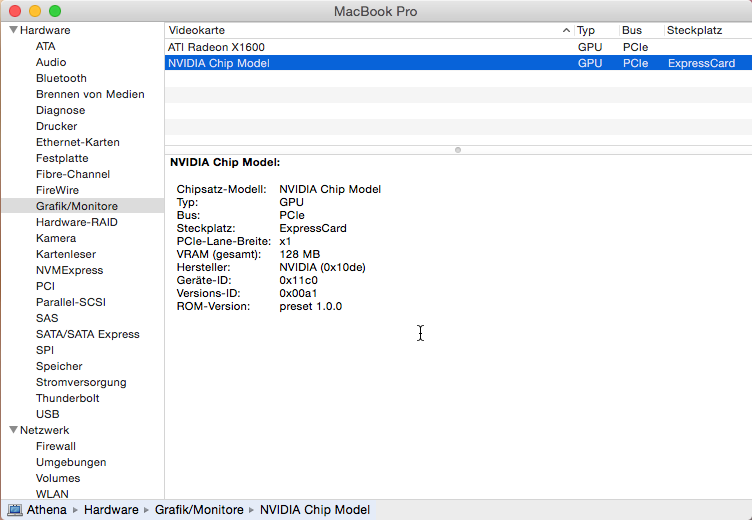
Task: Show Ethernet-Karten information
Action: (78, 142)
